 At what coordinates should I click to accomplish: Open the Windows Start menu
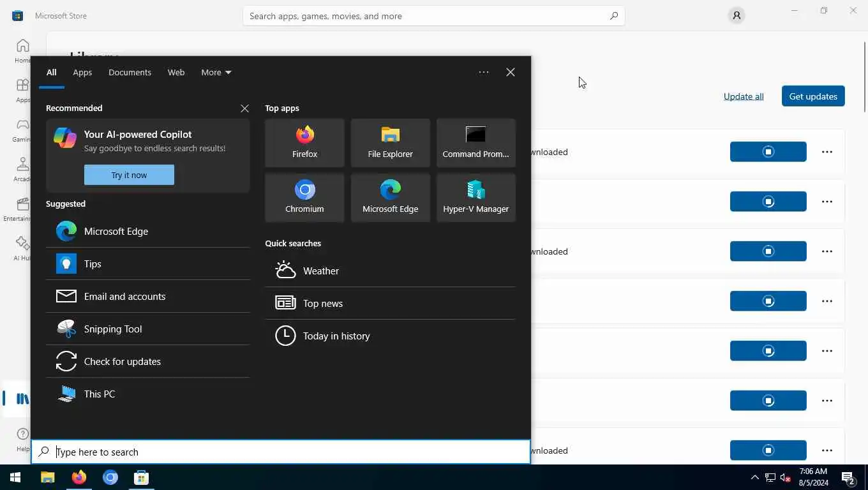point(15,477)
